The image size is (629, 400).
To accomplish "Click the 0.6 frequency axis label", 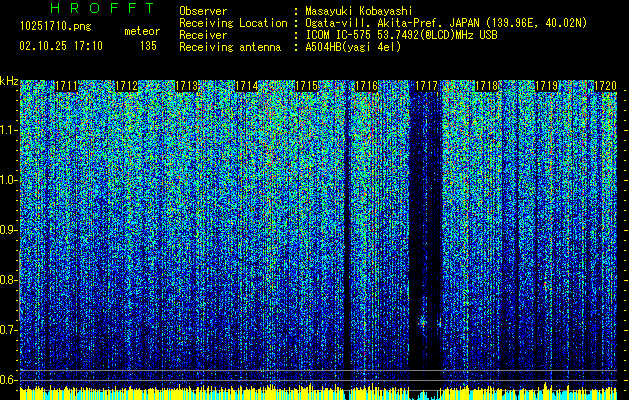I will point(8,380).
